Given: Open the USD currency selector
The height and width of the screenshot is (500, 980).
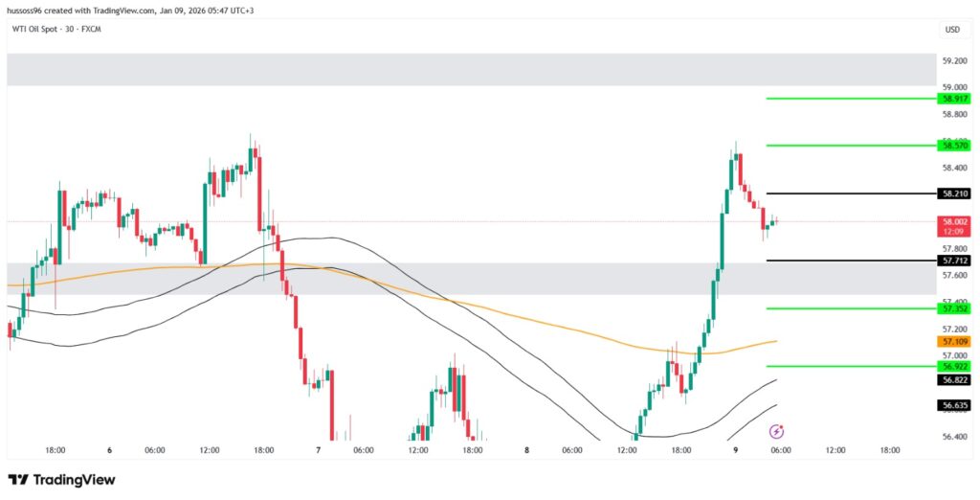Looking at the screenshot, I should point(952,30).
